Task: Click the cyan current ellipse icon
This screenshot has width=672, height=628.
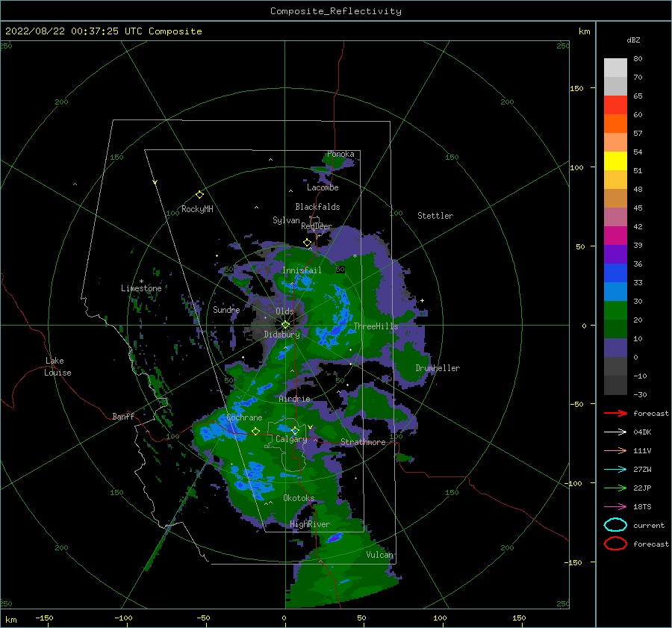Action: (615, 525)
